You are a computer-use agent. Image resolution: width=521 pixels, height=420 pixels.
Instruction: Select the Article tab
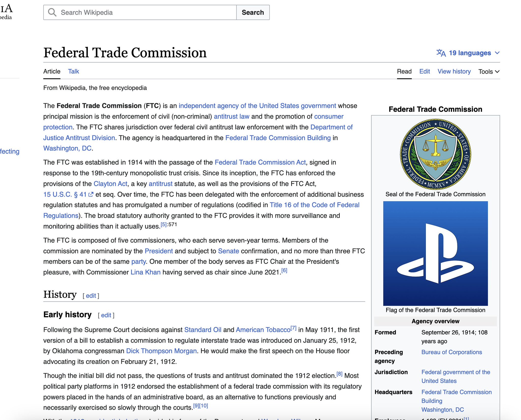52,71
